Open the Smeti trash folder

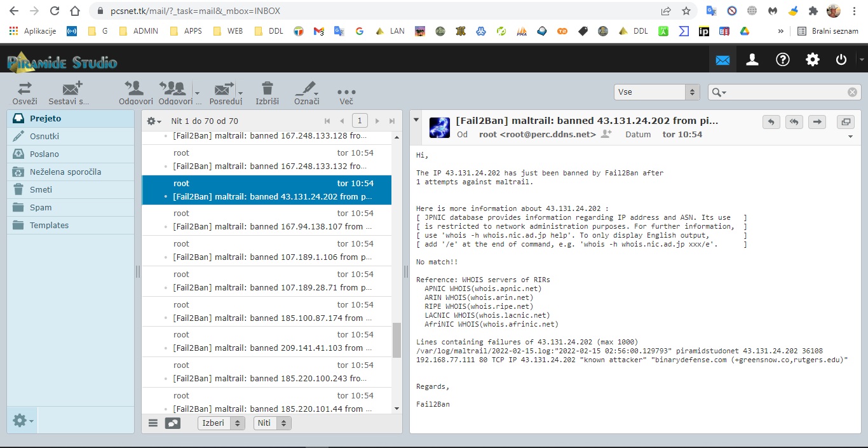(71, 190)
